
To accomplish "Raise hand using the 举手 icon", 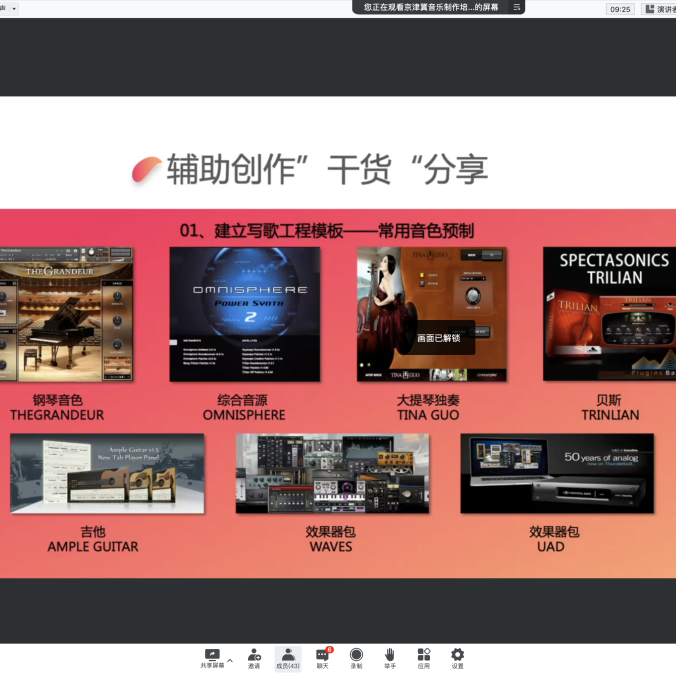I will pos(390,658).
